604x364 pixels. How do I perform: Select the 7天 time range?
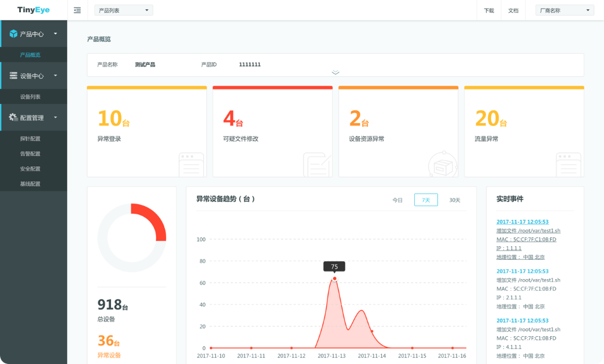[426, 200]
